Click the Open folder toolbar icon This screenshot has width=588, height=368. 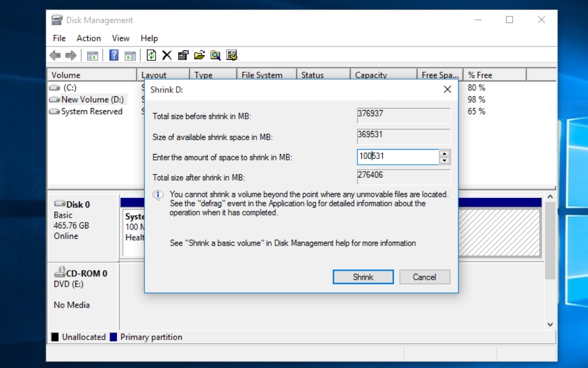199,56
